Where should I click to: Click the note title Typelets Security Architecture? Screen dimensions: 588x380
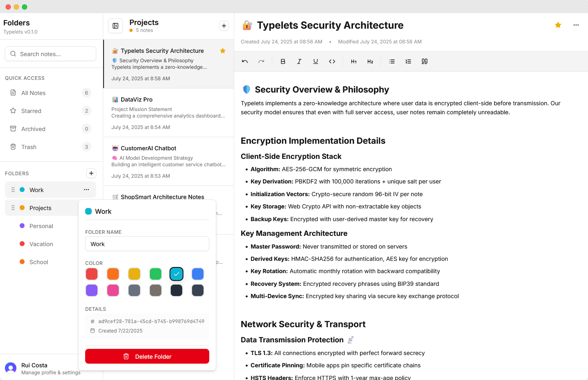tap(330, 25)
